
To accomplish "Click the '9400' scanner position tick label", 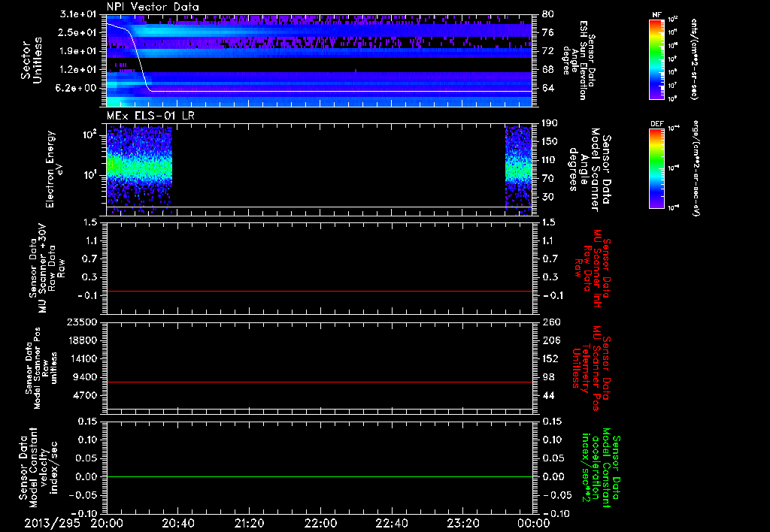I will click(86, 377).
